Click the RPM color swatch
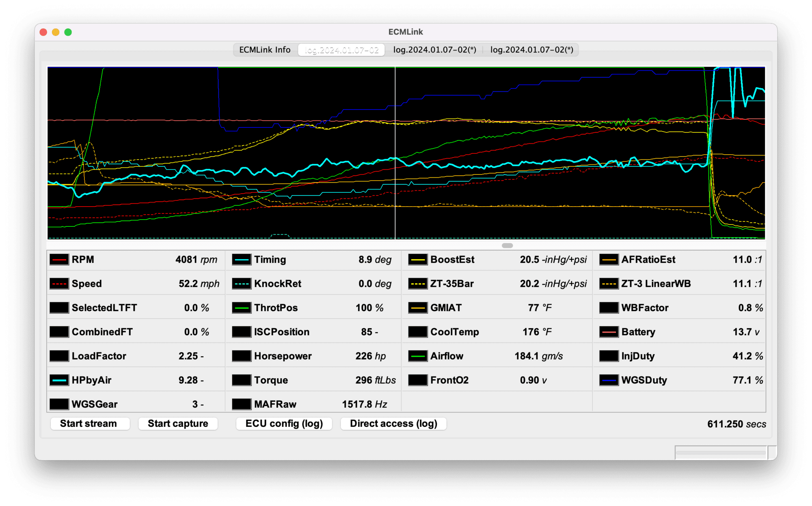This screenshot has width=812, height=506. point(59,260)
